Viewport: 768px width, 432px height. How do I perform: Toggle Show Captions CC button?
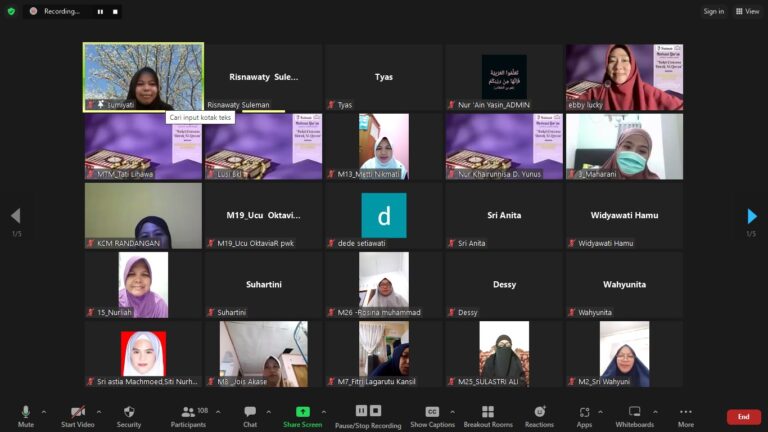pyautogui.click(x=432, y=417)
